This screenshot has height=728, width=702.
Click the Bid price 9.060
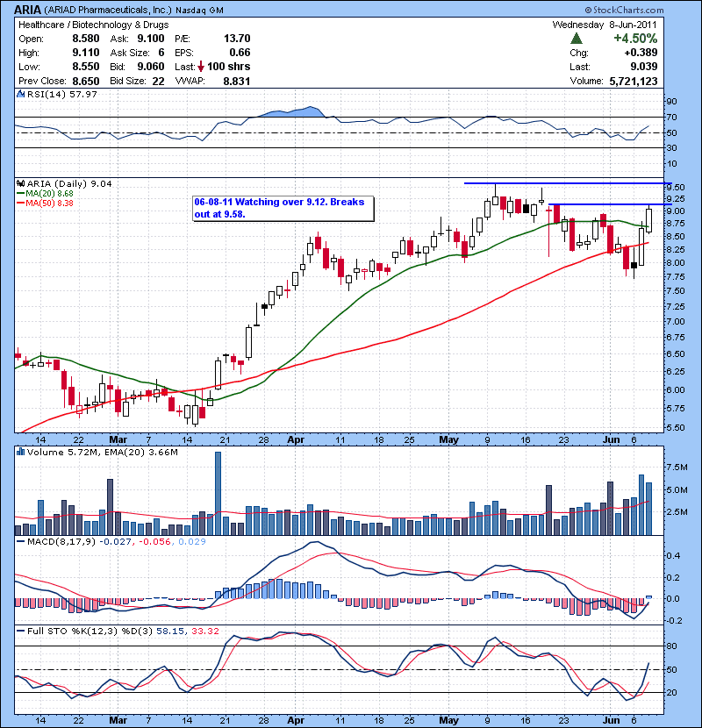[151, 67]
